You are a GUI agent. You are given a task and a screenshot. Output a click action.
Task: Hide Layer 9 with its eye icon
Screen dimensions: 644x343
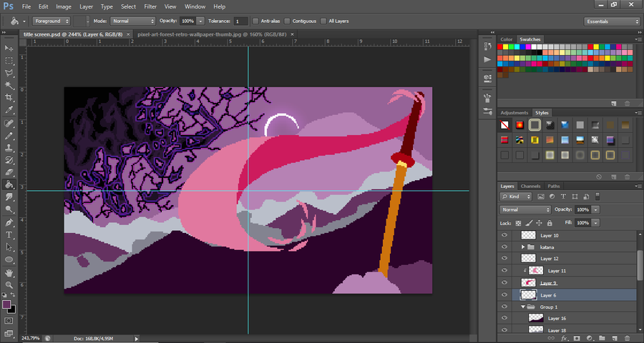504,282
